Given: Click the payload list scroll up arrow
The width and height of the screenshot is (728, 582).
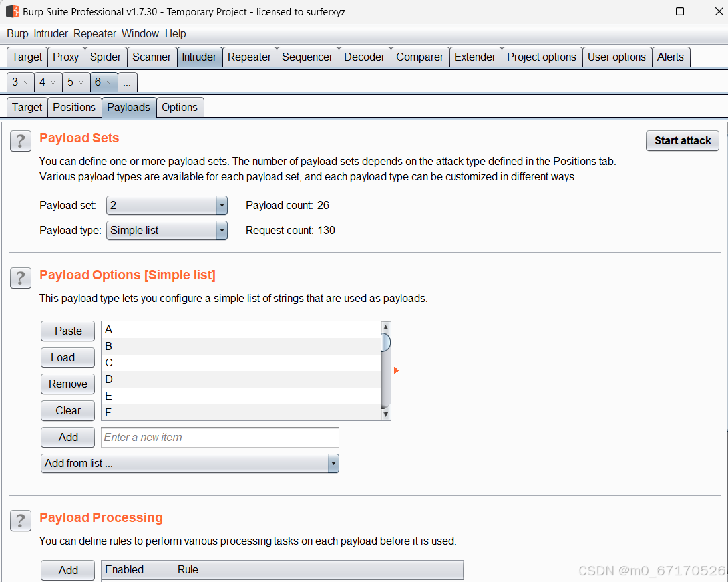Looking at the screenshot, I should pyautogui.click(x=385, y=327).
